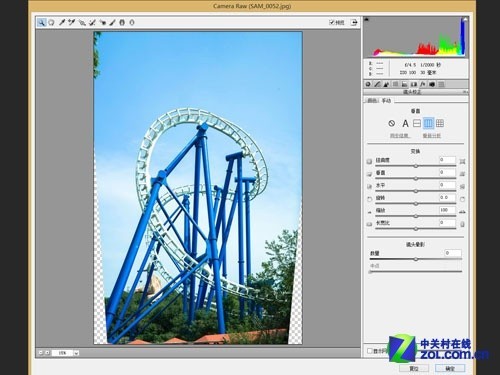Click the clockwise icon right of rotate slider
Image resolution: width=500 pixels, height=375 pixels.
462,199
